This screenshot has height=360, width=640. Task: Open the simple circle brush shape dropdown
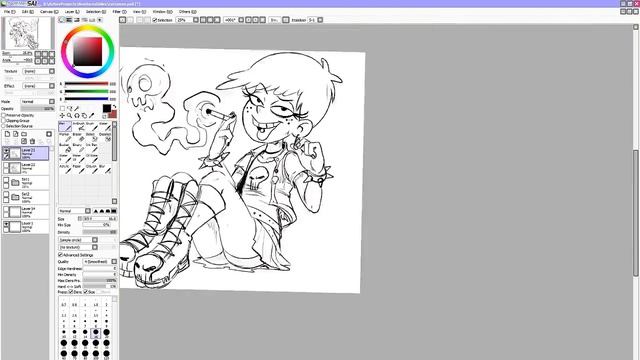pyautogui.click(x=78, y=240)
